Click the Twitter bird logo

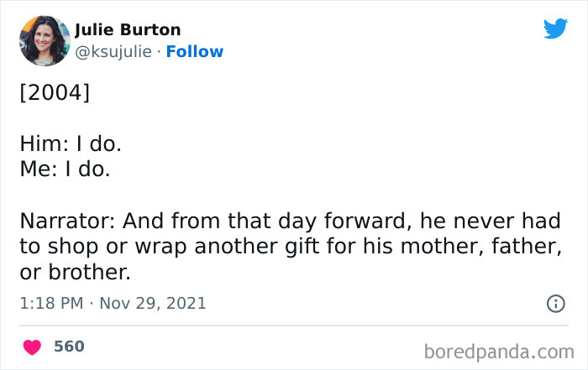pos(555,29)
